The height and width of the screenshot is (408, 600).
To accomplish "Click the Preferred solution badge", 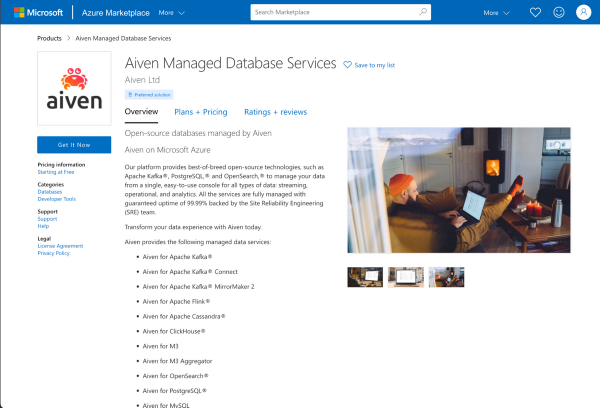I will coord(149,95).
